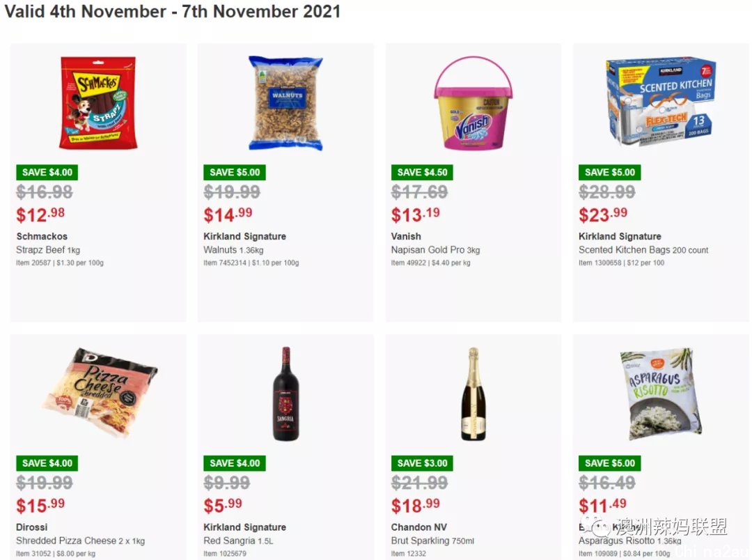Click the Dirossi Pizza Cheese image
The image size is (752, 560).
coord(100,393)
